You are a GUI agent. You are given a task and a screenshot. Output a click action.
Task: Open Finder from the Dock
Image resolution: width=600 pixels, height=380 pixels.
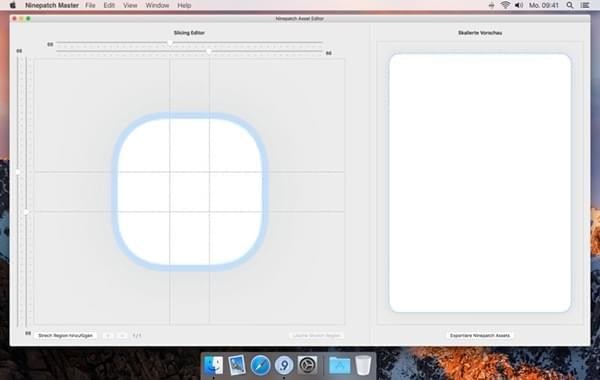pyautogui.click(x=214, y=365)
